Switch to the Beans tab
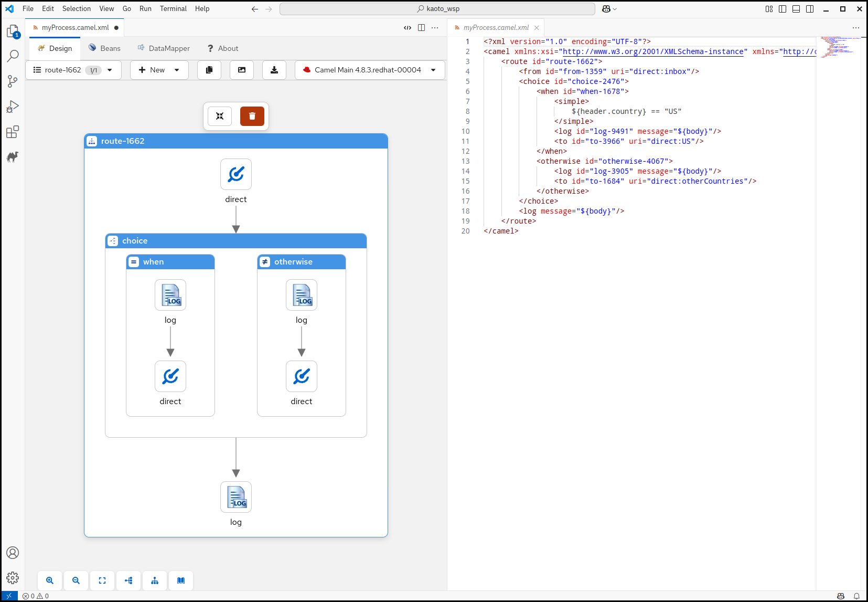 [x=104, y=48]
